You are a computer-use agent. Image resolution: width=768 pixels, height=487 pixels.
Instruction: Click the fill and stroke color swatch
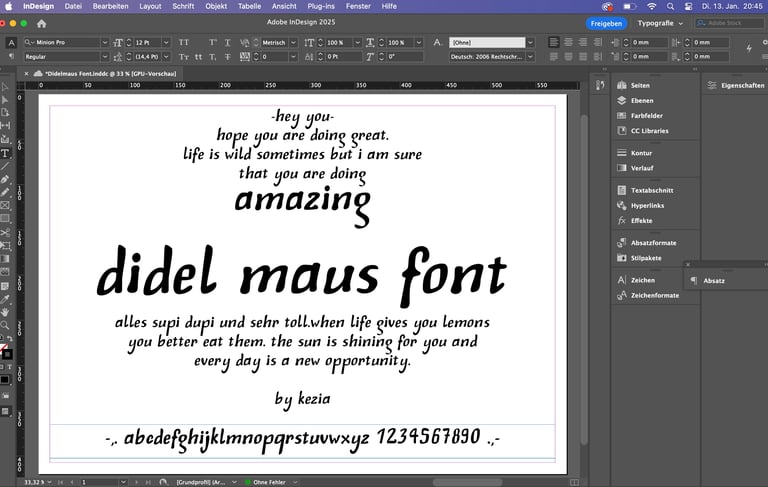click(x=6, y=352)
